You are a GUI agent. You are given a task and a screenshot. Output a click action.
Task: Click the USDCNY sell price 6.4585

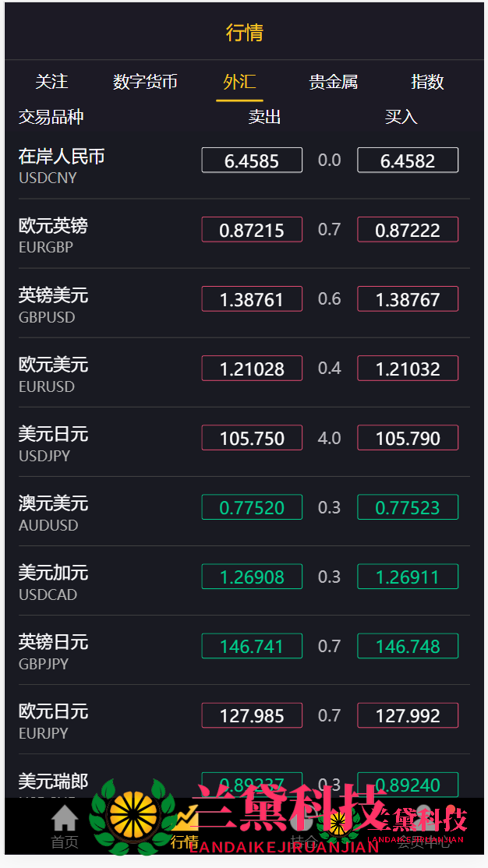[252, 161]
